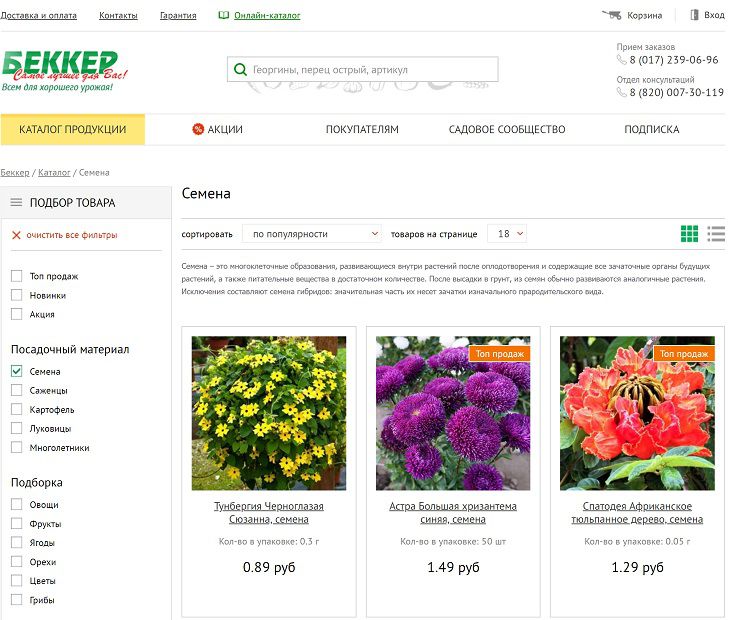Open the shopping cart (Корзина) icon
The width and height of the screenshot is (730, 620).
tap(611, 15)
